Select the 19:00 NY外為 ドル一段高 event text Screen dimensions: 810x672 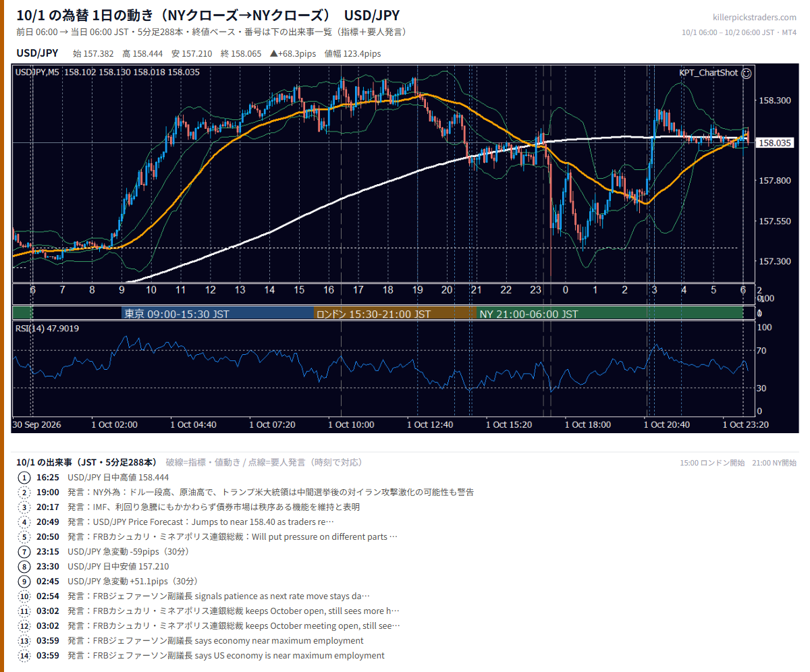[270, 493]
